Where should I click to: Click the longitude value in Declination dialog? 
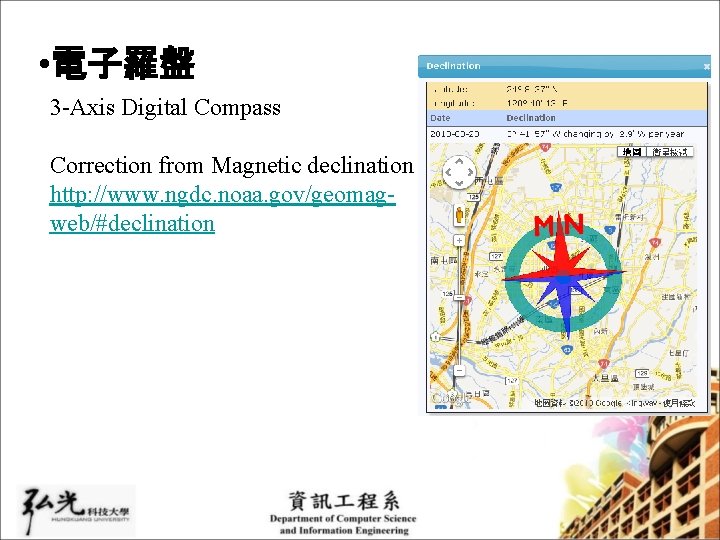tap(537, 103)
